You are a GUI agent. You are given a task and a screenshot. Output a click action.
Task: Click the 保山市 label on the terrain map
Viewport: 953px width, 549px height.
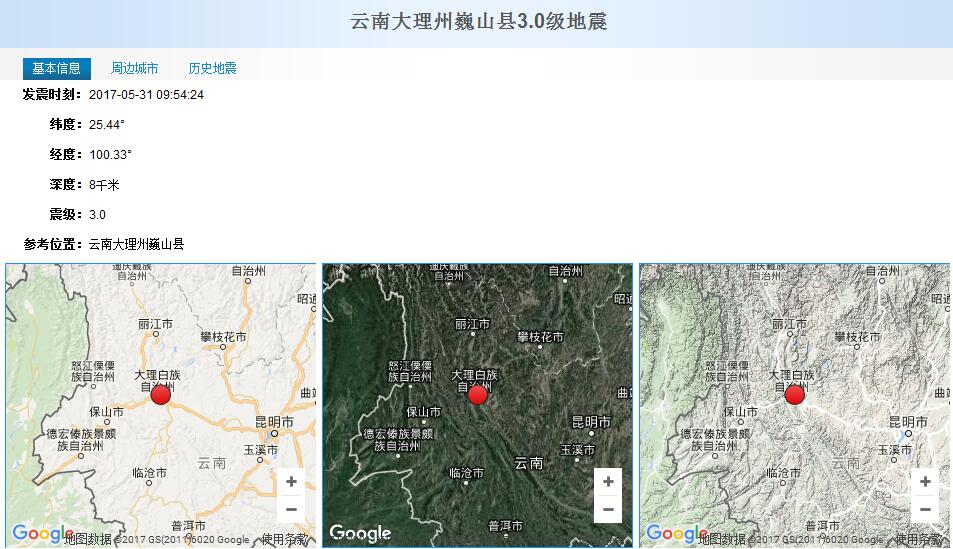740,411
